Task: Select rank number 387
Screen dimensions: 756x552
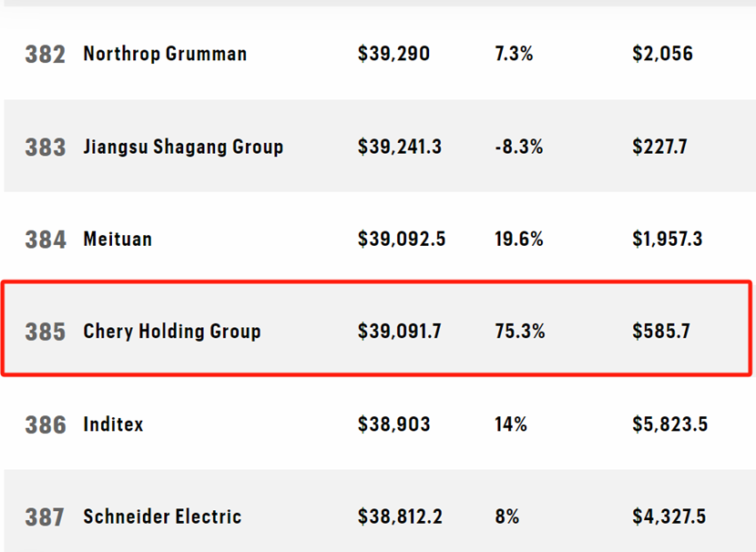Action: pos(45,517)
